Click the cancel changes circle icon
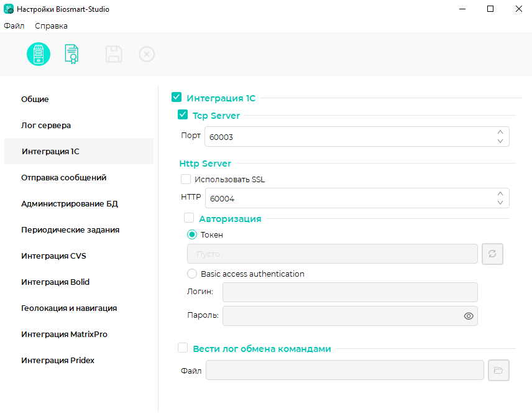 click(147, 54)
